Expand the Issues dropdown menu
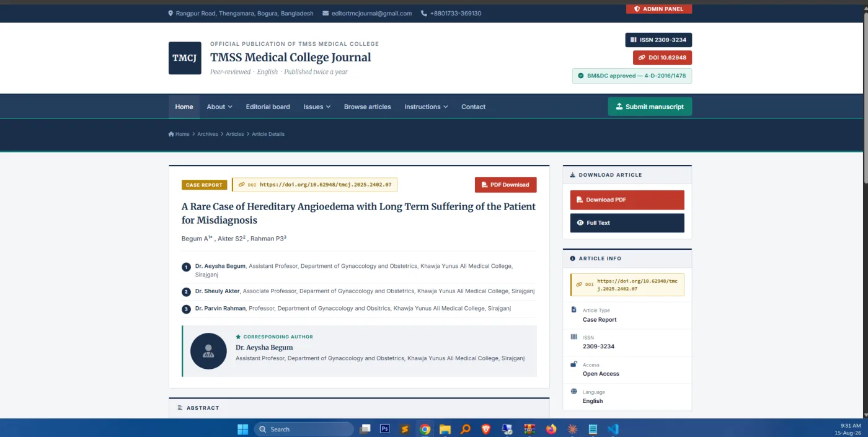 coord(317,107)
